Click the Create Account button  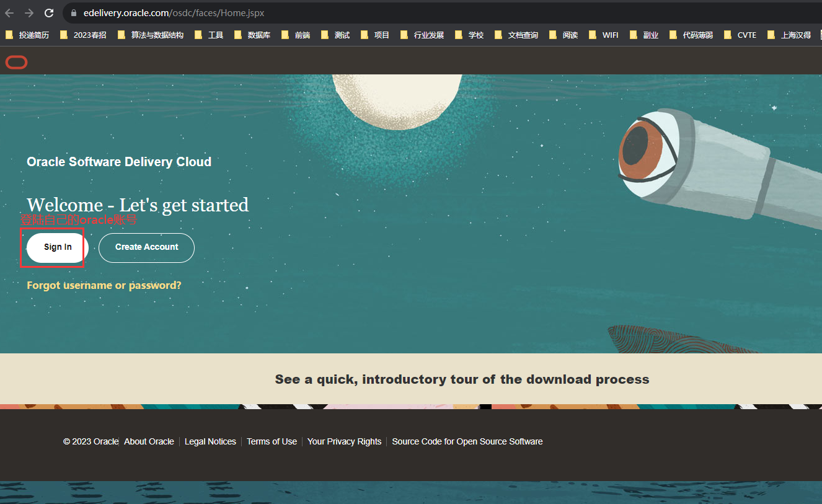[146, 247]
